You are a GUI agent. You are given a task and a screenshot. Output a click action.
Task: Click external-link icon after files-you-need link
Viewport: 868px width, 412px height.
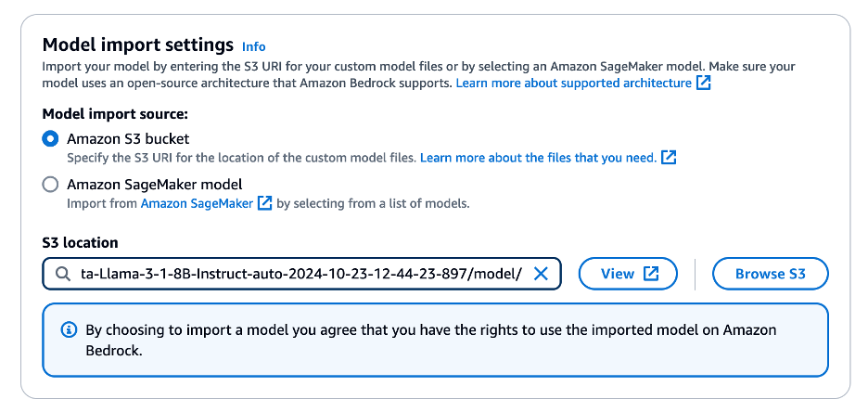(668, 158)
